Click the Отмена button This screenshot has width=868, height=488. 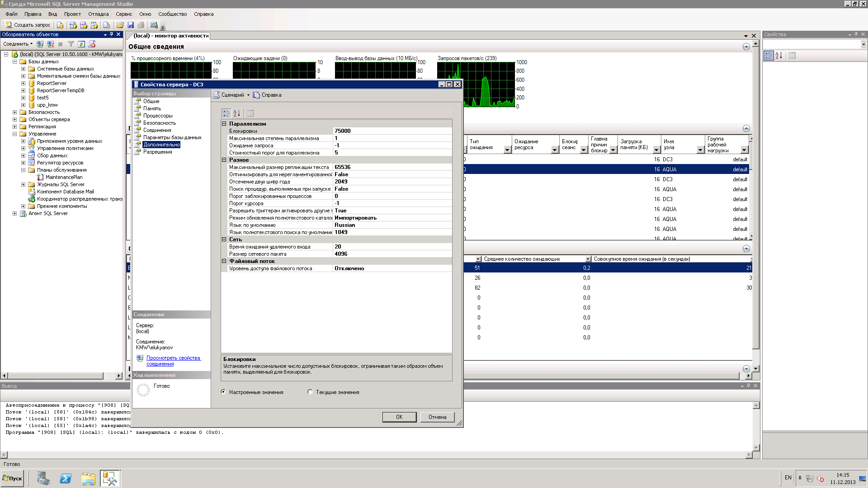click(x=437, y=417)
